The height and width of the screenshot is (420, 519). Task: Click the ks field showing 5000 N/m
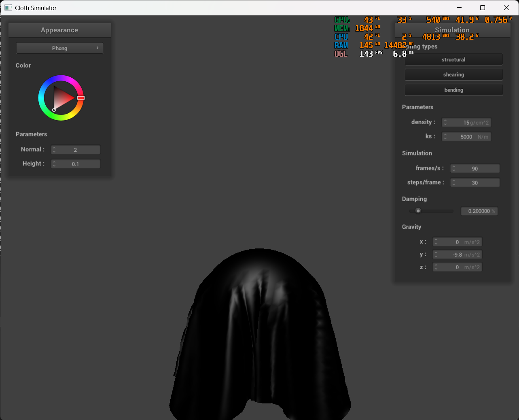466,137
